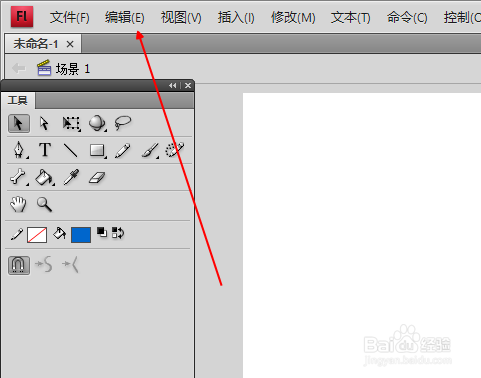Select the Bone tool
The height and width of the screenshot is (378, 481).
pyautogui.click(x=18, y=177)
